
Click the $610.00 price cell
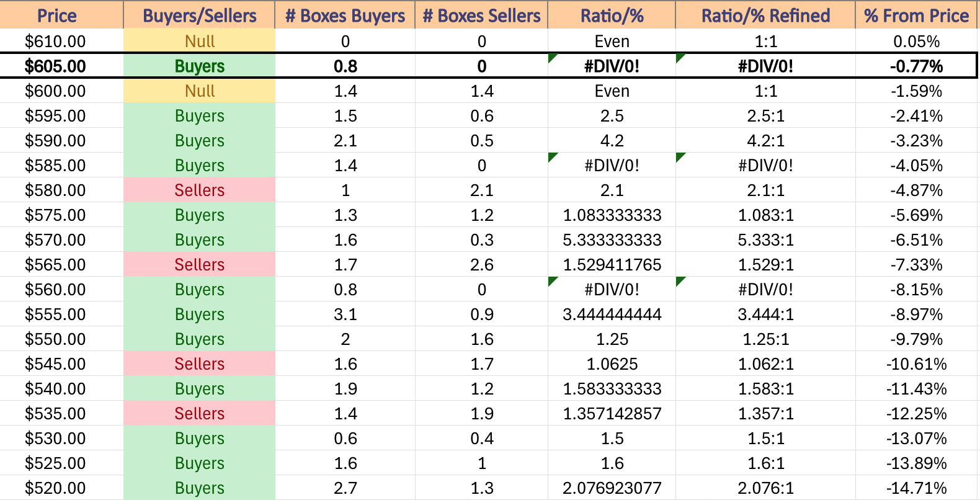pyautogui.click(x=61, y=41)
